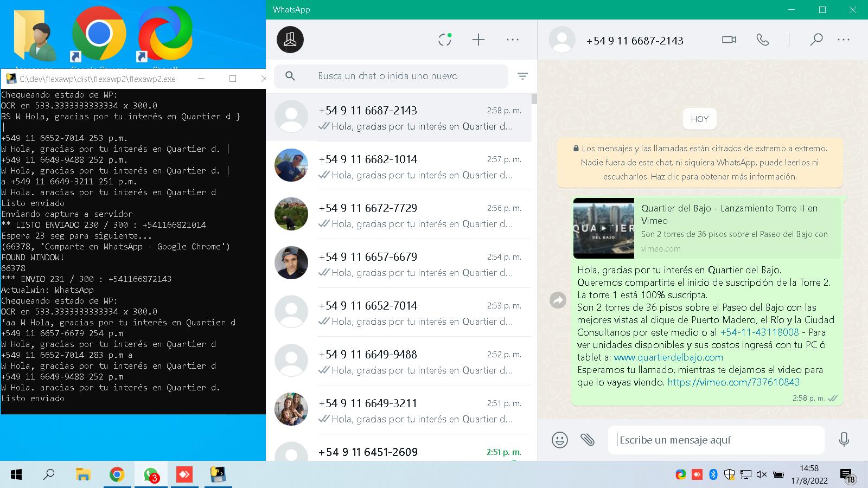
Task: Open chat +54 9 11 6649-3211
Action: [399, 410]
